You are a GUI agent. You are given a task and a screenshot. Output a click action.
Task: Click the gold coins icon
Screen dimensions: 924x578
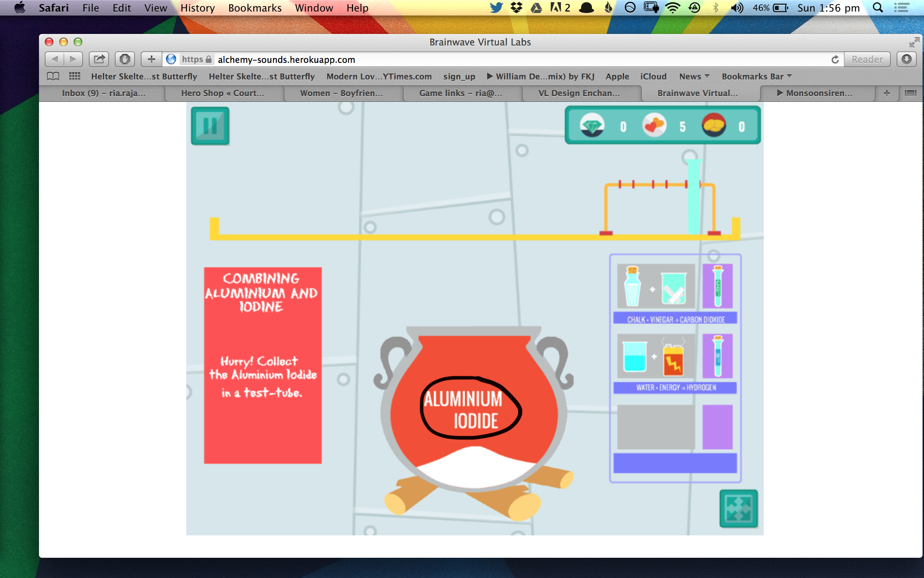(713, 125)
